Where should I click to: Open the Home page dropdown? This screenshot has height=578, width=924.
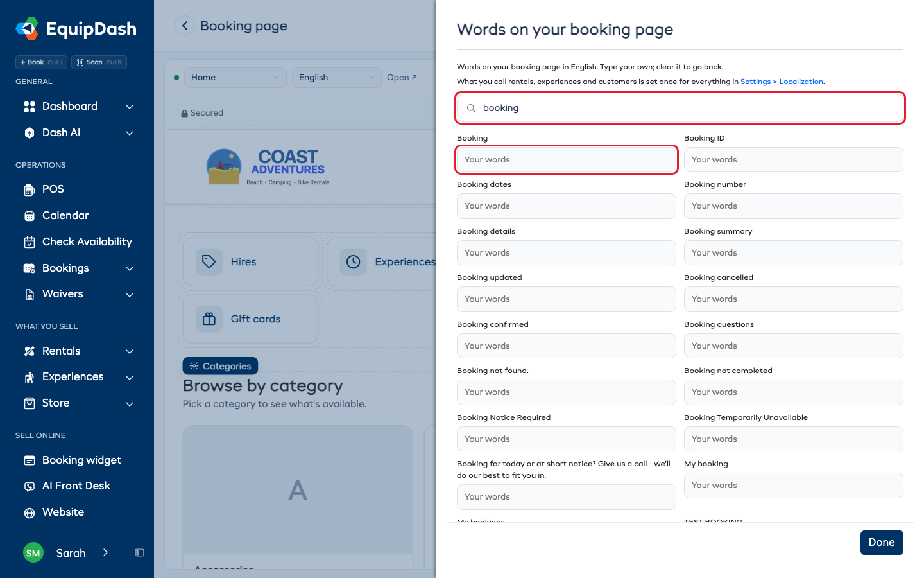tap(235, 78)
